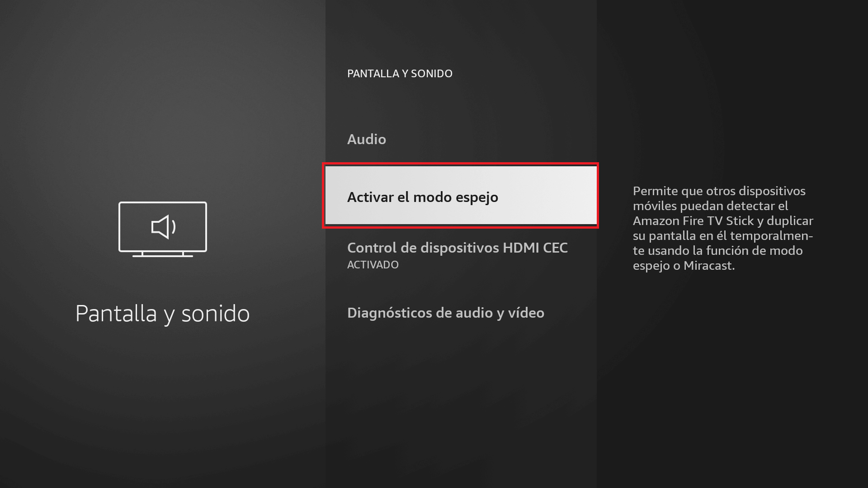Click the word Miracast in the description
This screenshot has height=488, width=868.
(x=709, y=266)
